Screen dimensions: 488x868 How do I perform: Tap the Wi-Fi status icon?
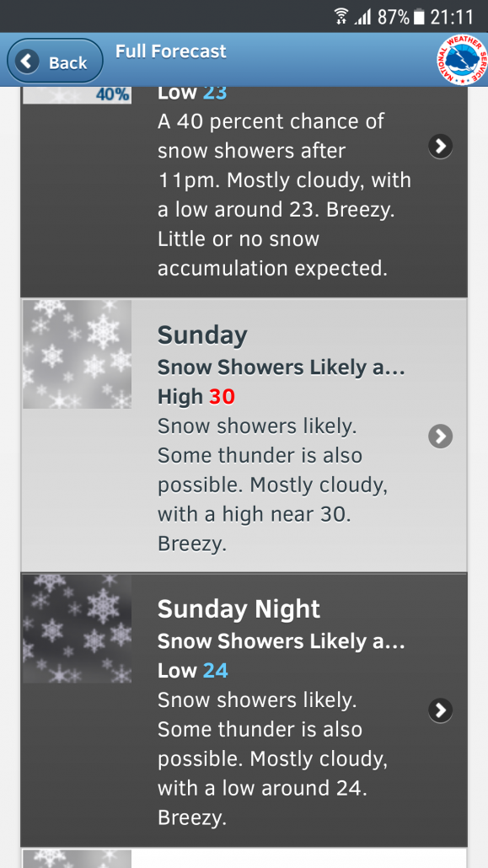click(341, 17)
